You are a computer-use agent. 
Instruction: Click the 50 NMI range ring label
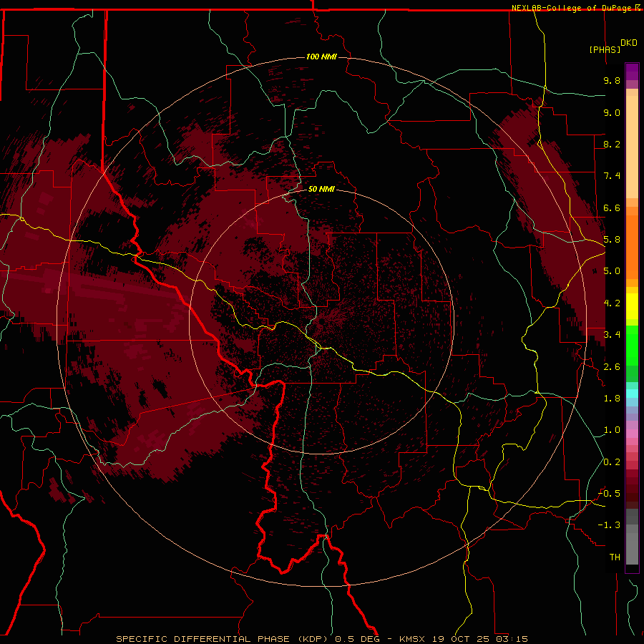(x=321, y=189)
